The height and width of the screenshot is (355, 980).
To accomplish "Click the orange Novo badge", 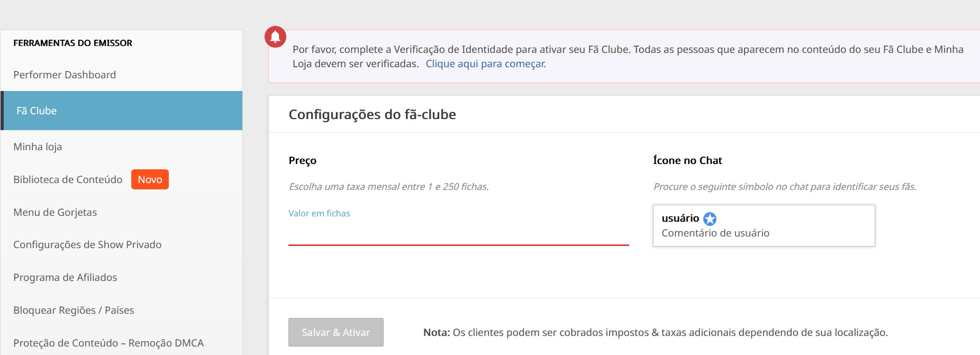I will 150,179.
